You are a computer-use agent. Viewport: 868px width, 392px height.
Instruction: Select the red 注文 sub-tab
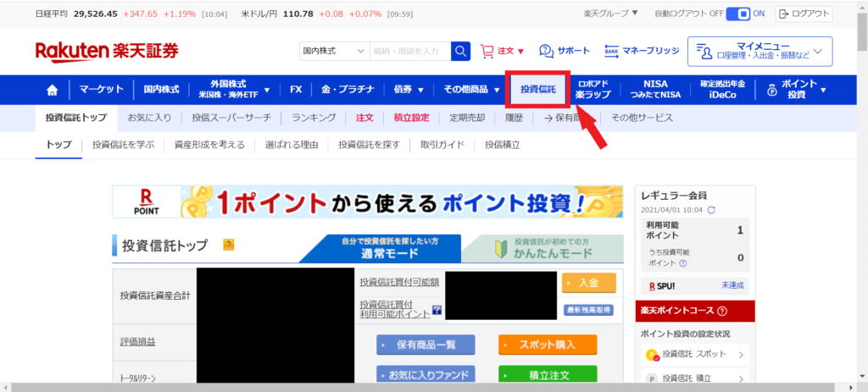(364, 118)
